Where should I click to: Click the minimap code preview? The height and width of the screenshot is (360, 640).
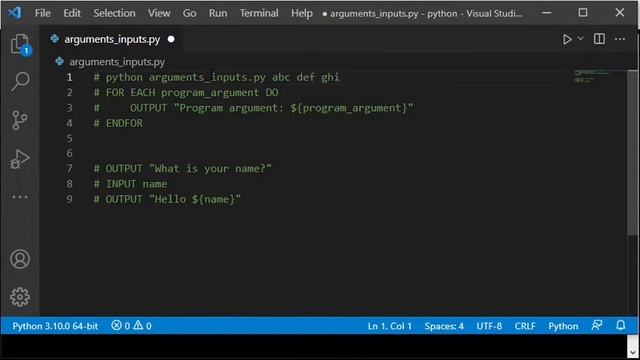pyautogui.click(x=591, y=76)
